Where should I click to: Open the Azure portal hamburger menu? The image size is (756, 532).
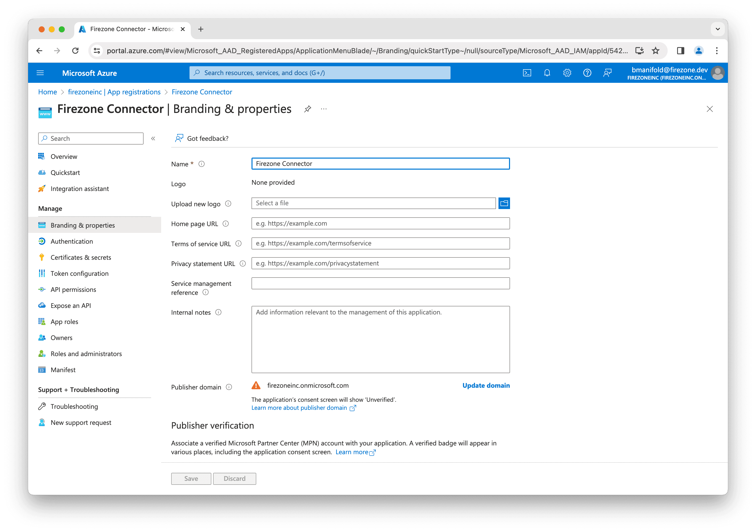point(40,73)
